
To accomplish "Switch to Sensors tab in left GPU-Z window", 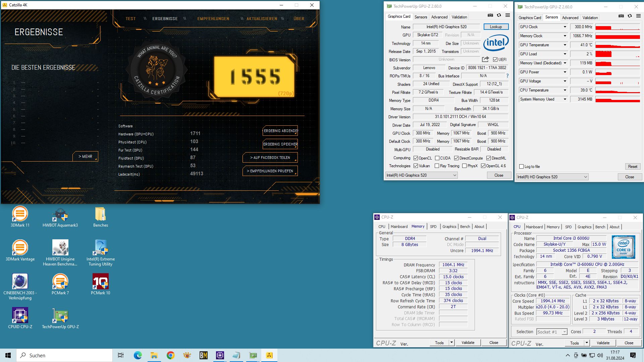I will pyautogui.click(x=421, y=17).
